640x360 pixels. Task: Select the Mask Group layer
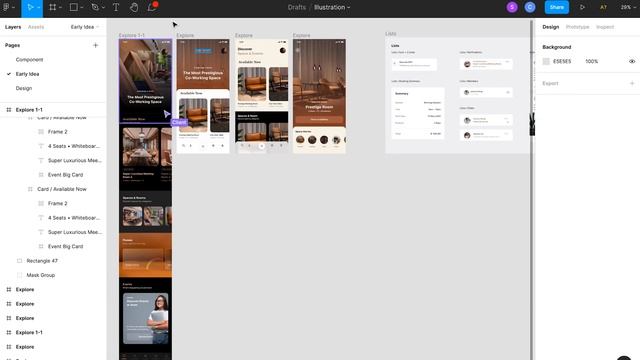click(x=41, y=275)
